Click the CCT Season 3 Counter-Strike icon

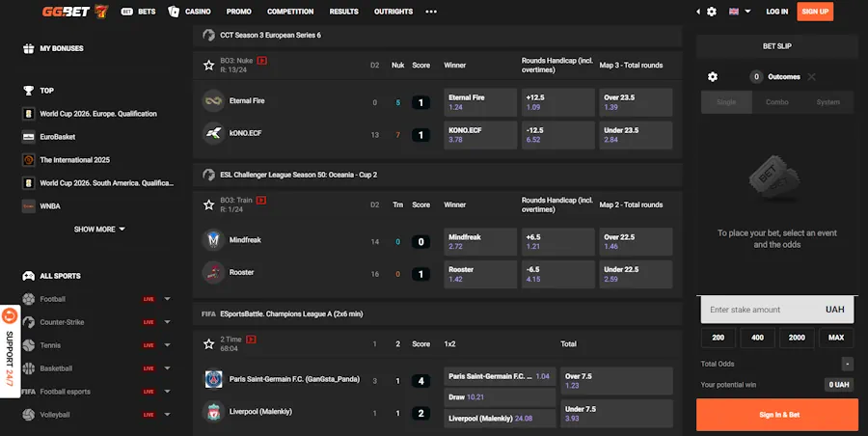pyautogui.click(x=208, y=35)
